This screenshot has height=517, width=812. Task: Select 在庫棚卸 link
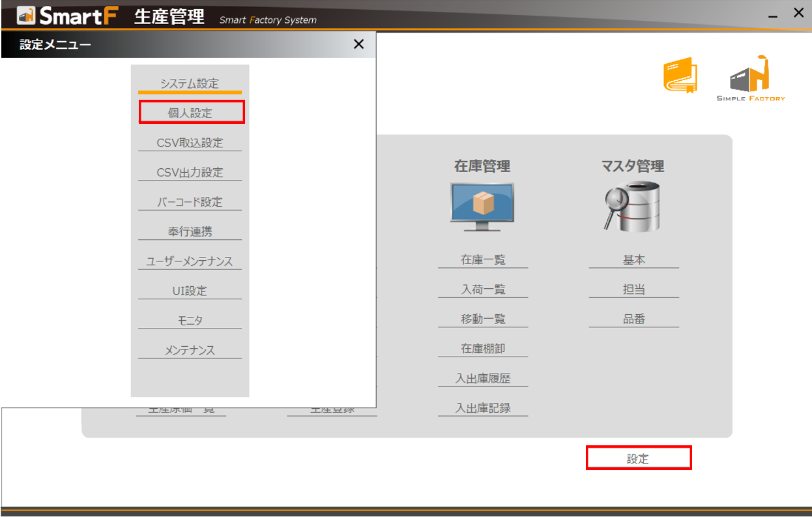[483, 349]
